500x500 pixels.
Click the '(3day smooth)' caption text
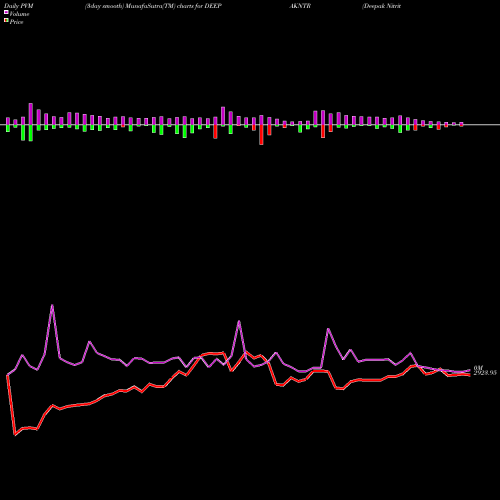pos(105,6)
